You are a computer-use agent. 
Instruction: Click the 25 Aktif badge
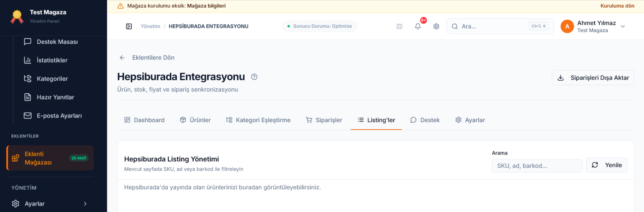[79, 158]
